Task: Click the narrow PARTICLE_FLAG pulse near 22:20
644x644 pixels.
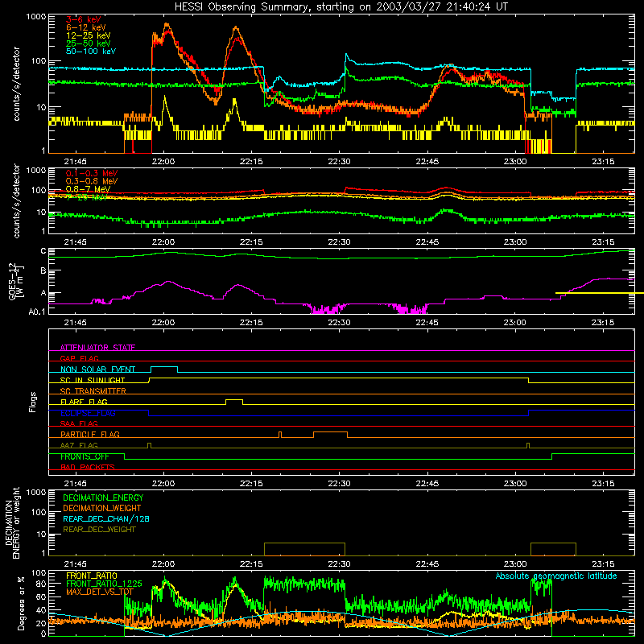Action: (280, 435)
